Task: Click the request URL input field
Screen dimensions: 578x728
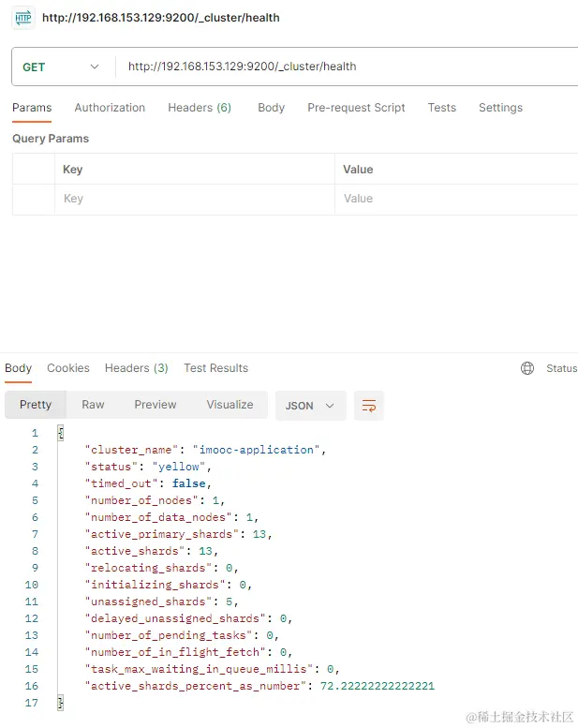Action: click(347, 67)
